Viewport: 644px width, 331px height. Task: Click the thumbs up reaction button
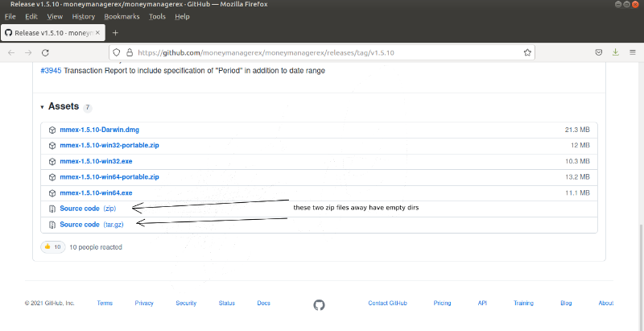tap(53, 247)
